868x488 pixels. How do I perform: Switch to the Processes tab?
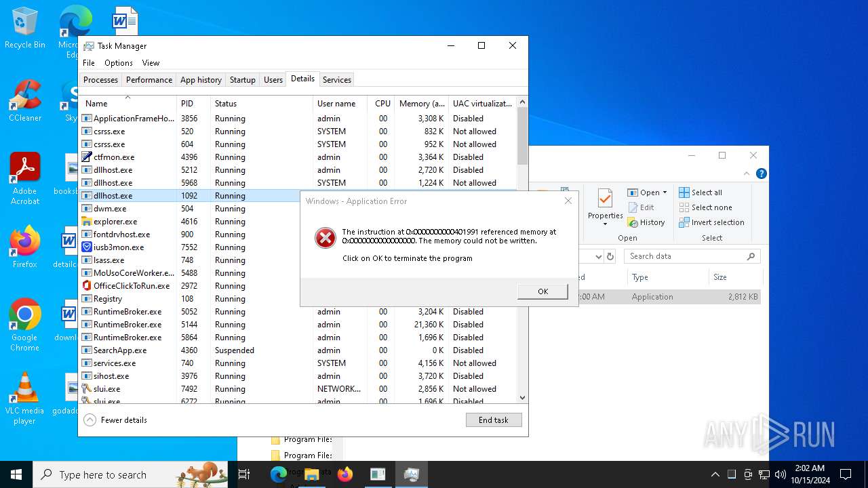pyautogui.click(x=101, y=80)
